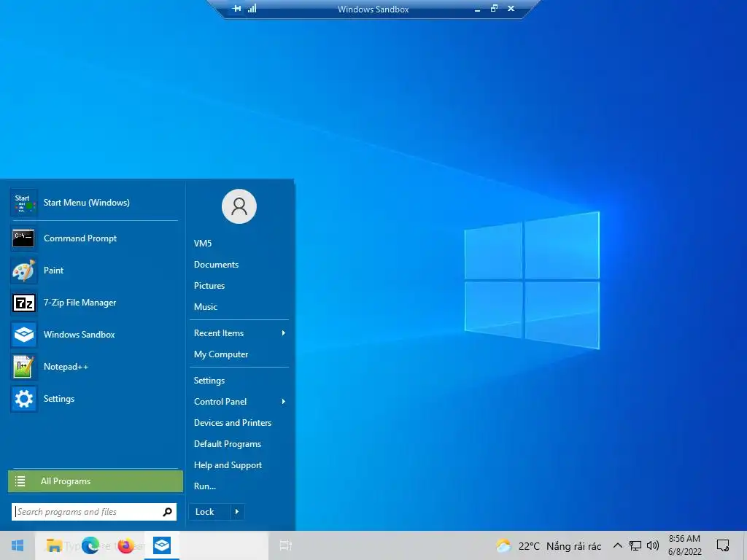This screenshot has width=747, height=560.
Task: Open Music folder
Action: click(x=205, y=307)
